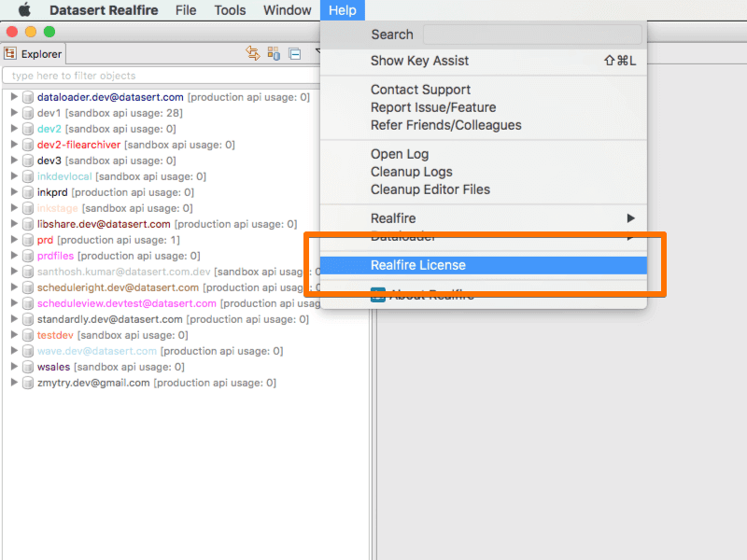Select Show Key Assist
Screen dimensions: 747x560
[483, 61]
